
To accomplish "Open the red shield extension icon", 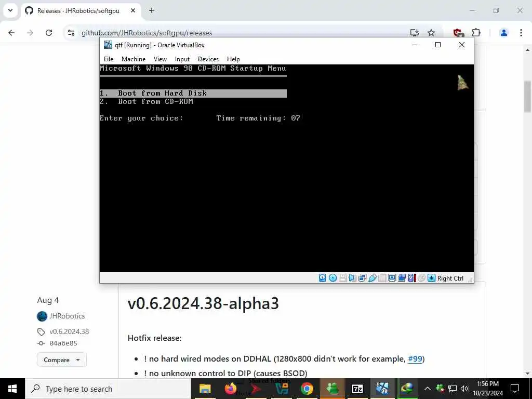I will point(458,33).
